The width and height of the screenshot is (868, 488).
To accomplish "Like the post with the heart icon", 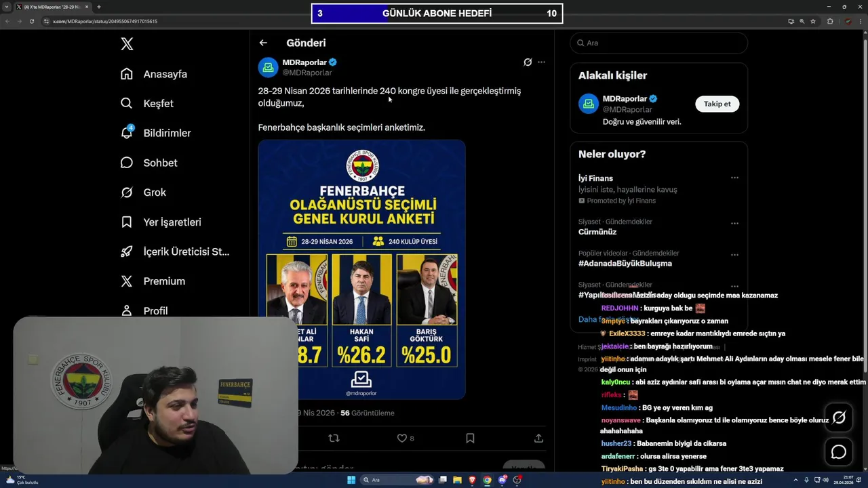I will coord(401,439).
